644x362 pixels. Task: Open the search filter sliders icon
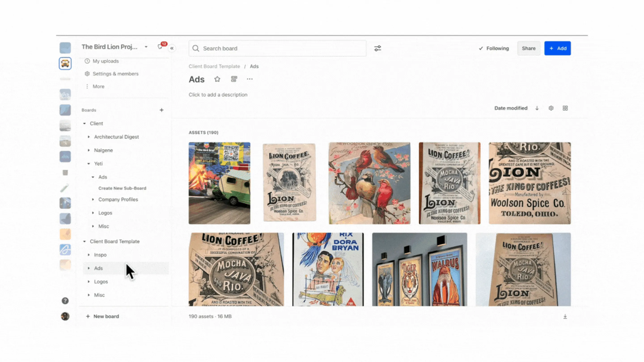[x=377, y=48]
